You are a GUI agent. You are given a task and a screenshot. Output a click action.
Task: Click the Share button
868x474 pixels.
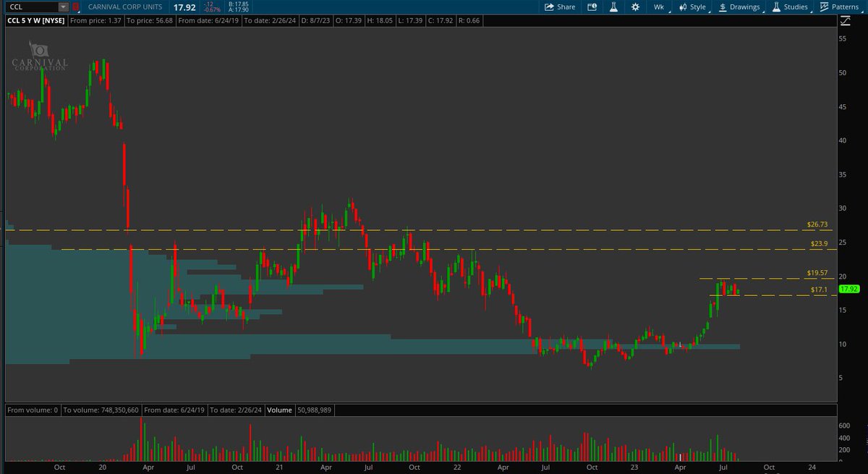(x=559, y=7)
